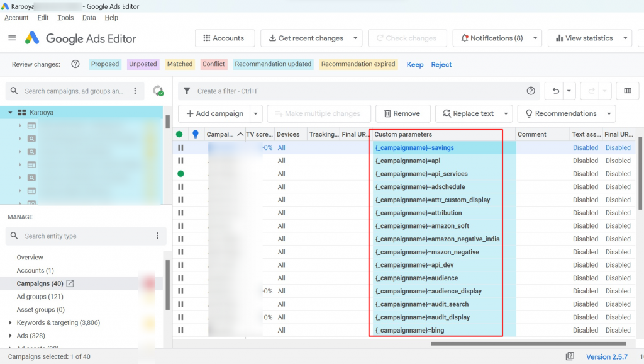This screenshot has height=364, width=644.
Task: Click the Add campaign button
Action: 214,113
